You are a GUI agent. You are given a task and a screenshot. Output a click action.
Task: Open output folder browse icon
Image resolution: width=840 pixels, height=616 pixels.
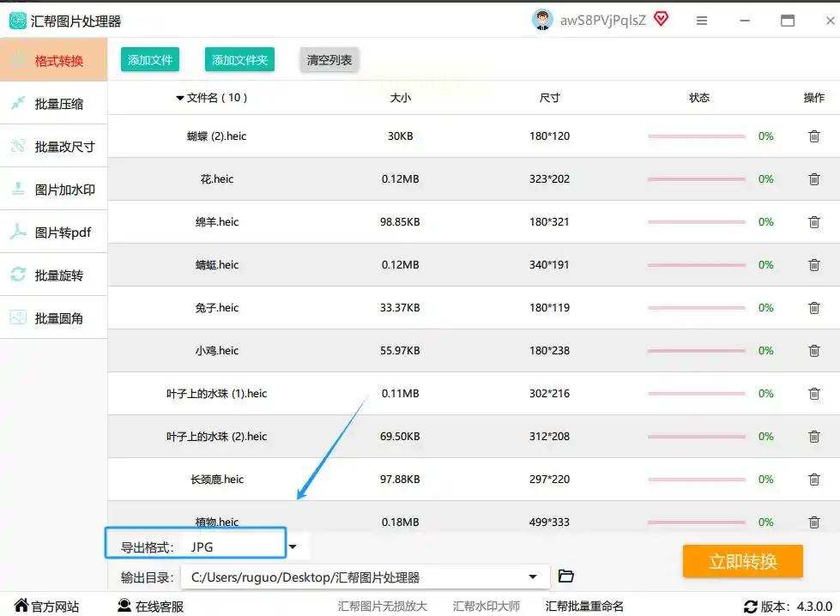click(x=565, y=576)
